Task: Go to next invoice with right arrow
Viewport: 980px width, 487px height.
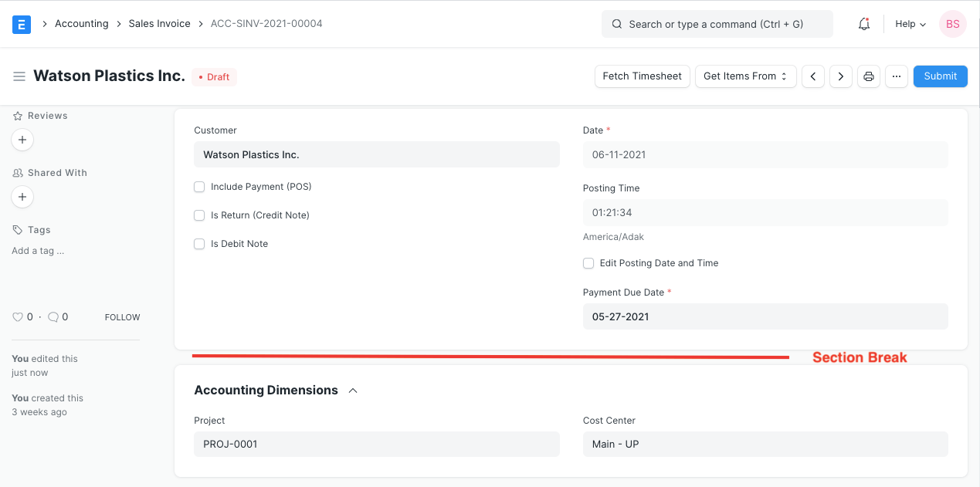Action: (841, 76)
